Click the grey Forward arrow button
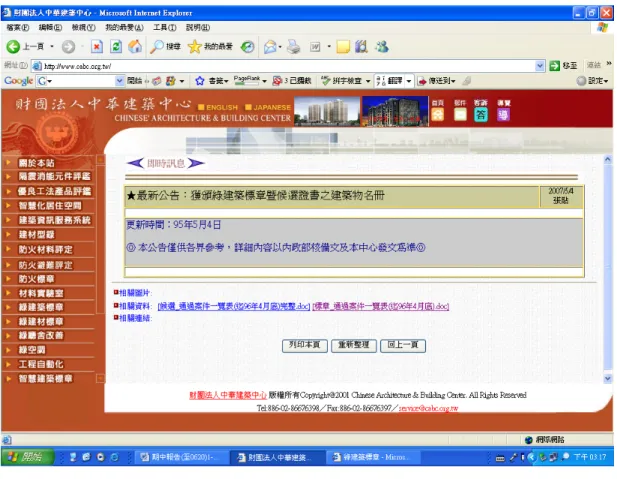Viewport: 617px width, 479px height. pos(68,47)
